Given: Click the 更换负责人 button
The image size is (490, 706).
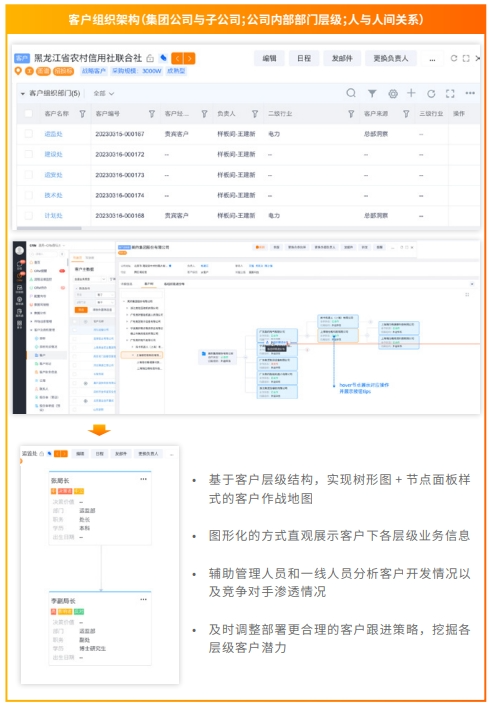Looking at the screenshot, I should point(390,59).
